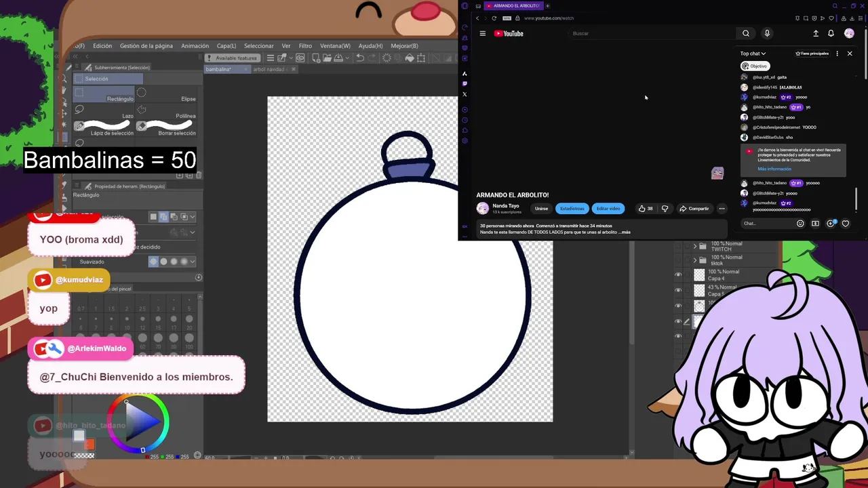Click the YouTube search magnifier button
868x488 pixels.
(746, 33)
